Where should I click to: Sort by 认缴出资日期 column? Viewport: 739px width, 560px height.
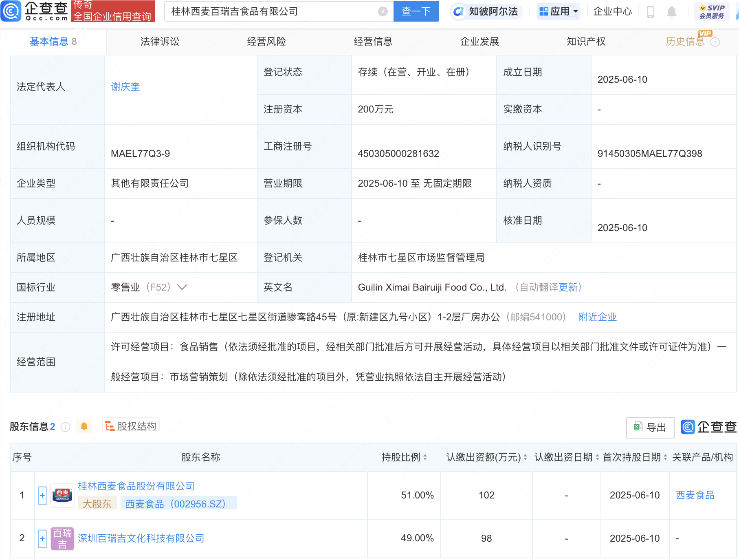(597, 457)
